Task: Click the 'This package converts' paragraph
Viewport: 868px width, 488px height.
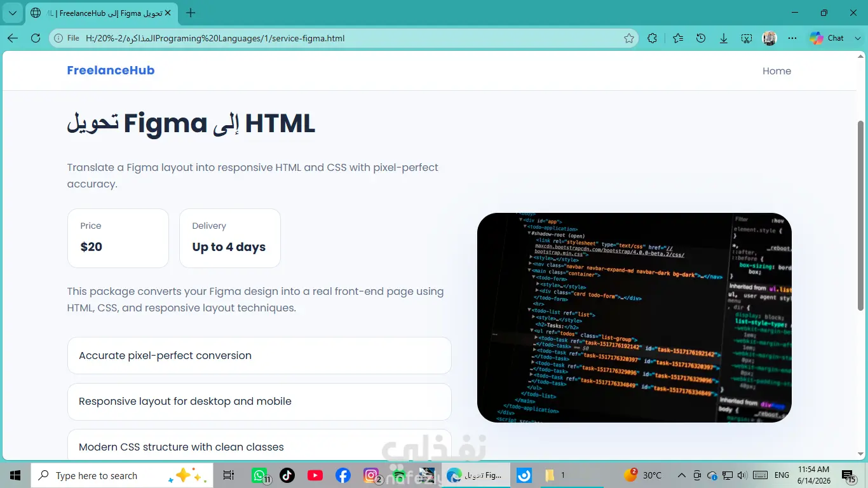Action: [255, 300]
